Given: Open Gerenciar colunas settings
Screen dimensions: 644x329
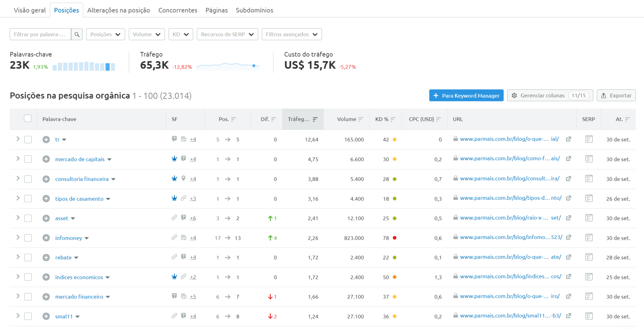Looking at the screenshot, I should click(x=550, y=95).
